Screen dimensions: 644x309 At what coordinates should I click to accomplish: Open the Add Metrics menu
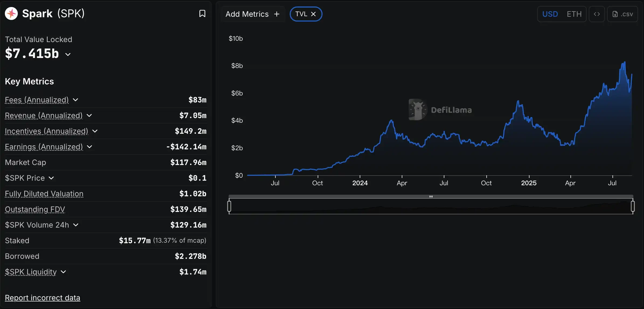[x=247, y=14]
